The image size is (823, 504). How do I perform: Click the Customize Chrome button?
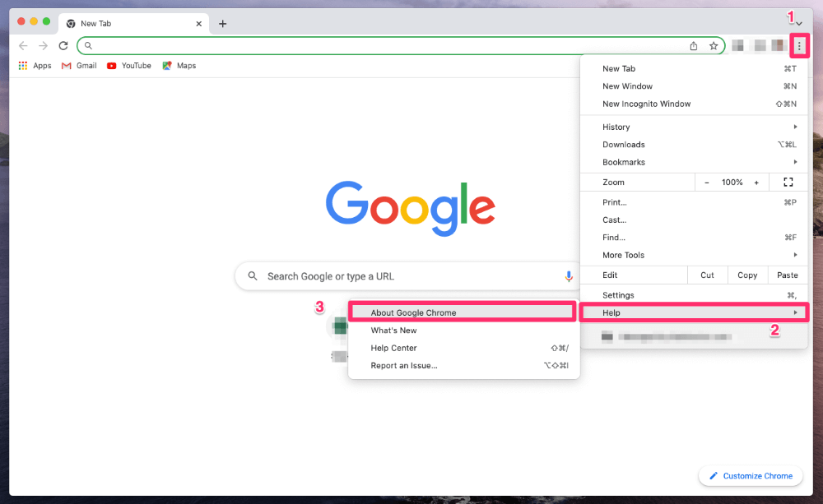[x=751, y=476]
